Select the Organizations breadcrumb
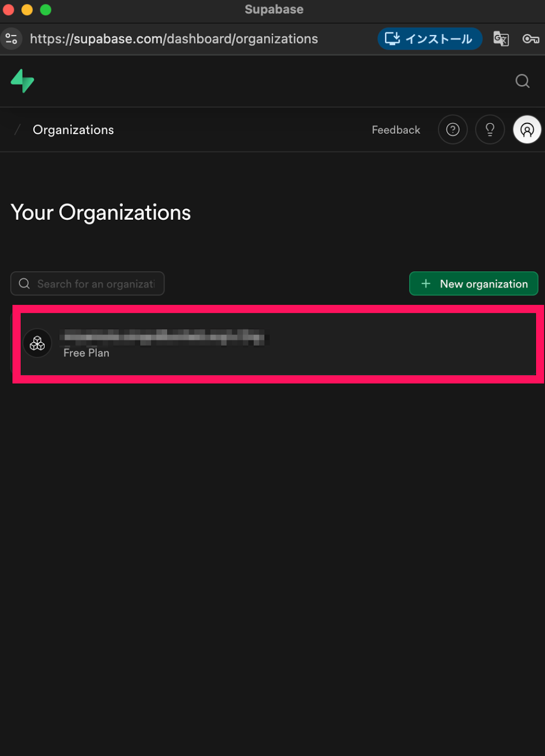Image resolution: width=545 pixels, height=756 pixels. pos(73,130)
